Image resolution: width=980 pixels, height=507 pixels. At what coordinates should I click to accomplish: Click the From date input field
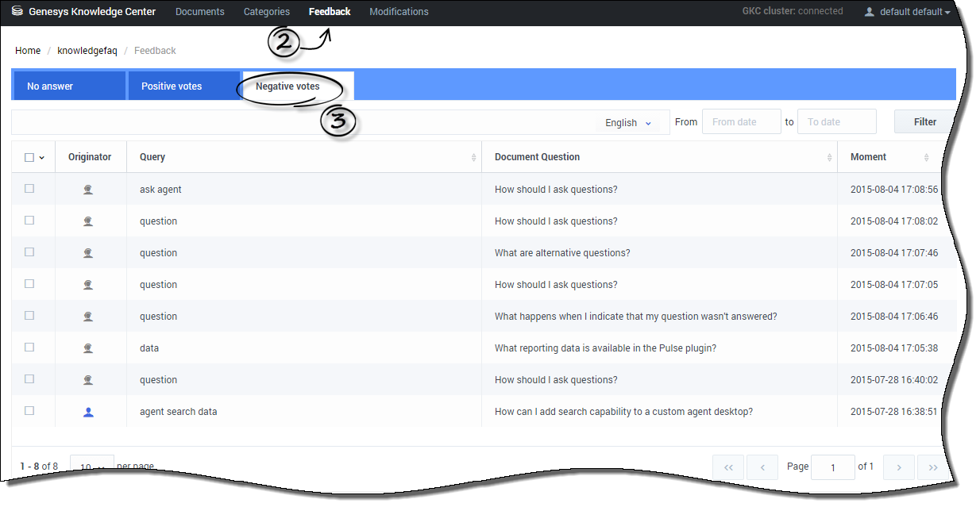click(741, 122)
